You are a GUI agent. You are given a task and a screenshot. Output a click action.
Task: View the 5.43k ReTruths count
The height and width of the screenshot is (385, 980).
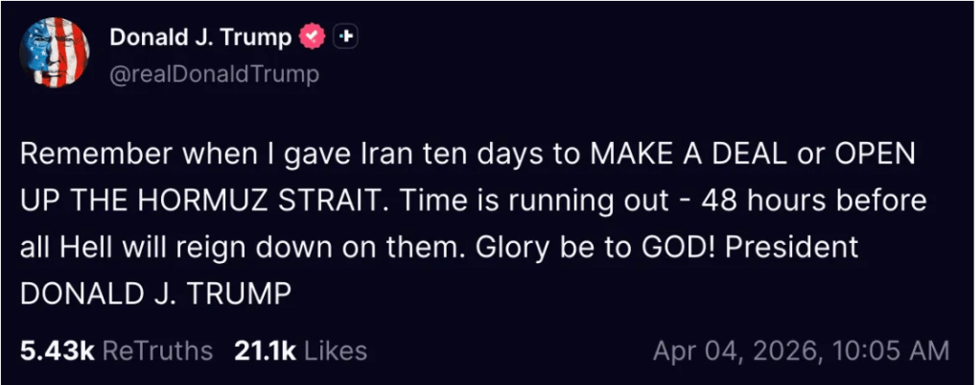[x=57, y=351]
